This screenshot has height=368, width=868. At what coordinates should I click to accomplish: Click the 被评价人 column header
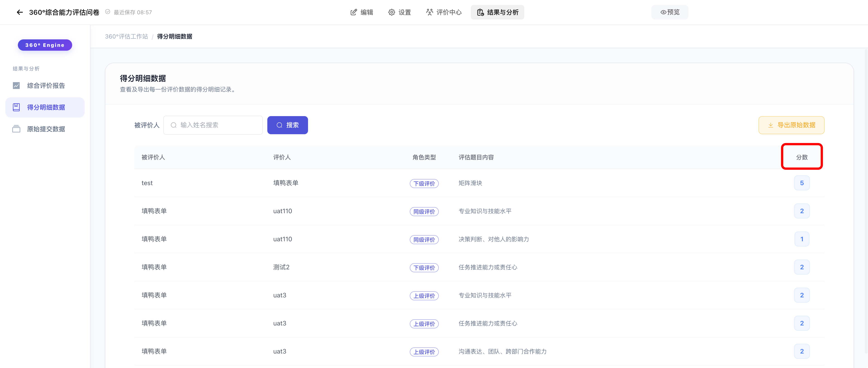[x=153, y=158]
